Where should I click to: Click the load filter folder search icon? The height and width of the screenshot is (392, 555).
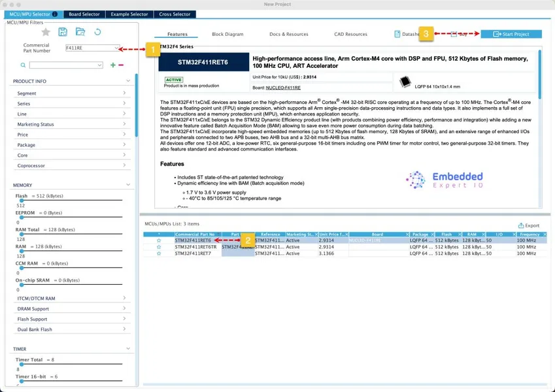80,32
